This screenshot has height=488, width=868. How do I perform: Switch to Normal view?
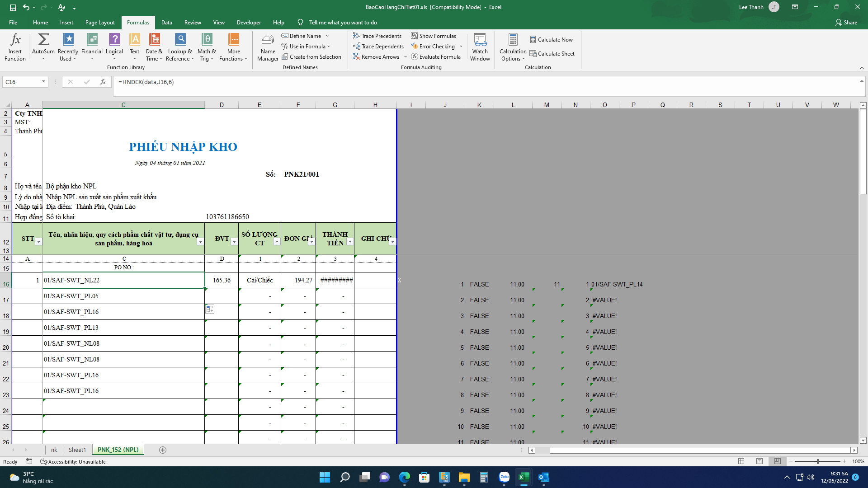click(x=741, y=461)
